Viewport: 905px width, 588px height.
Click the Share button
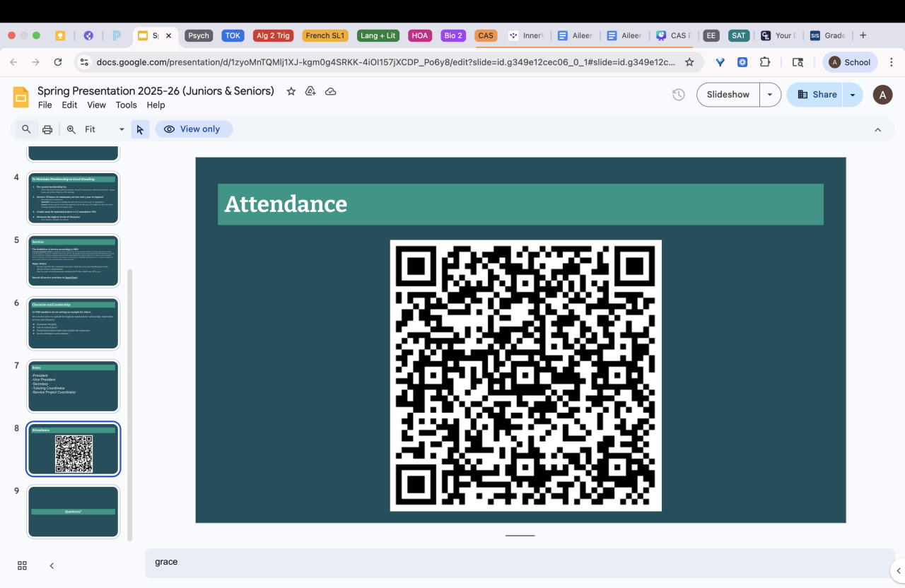pyautogui.click(x=817, y=95)
